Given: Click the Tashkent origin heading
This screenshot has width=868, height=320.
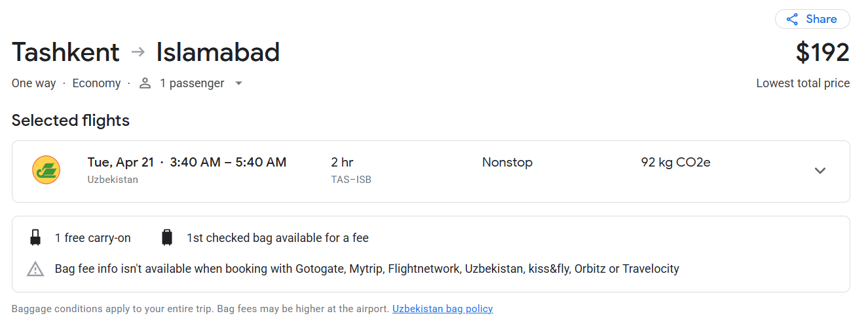Looking at the screenshot, I should 66,52.
